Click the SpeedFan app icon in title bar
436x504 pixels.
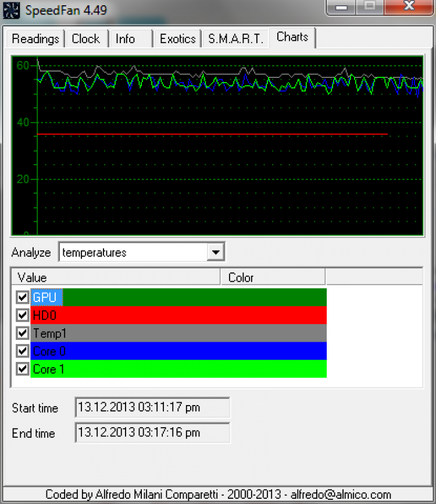(11, 10)
